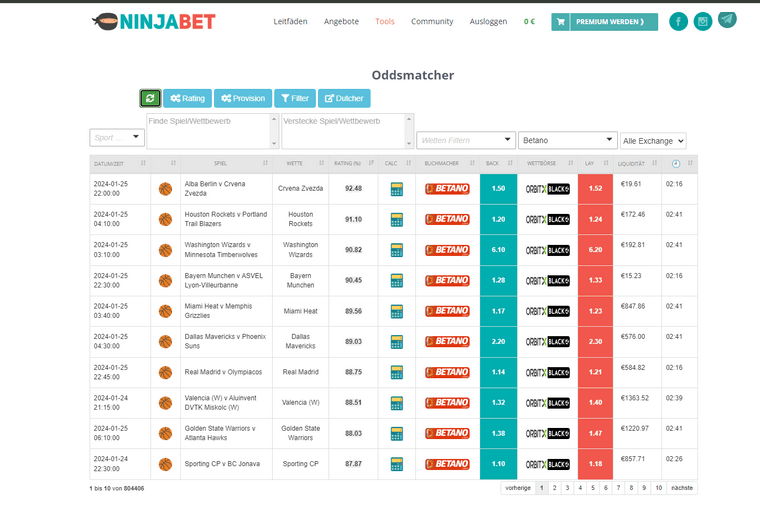
Task: Open calculator for Dallas Mavericks row
Action: 396,342
